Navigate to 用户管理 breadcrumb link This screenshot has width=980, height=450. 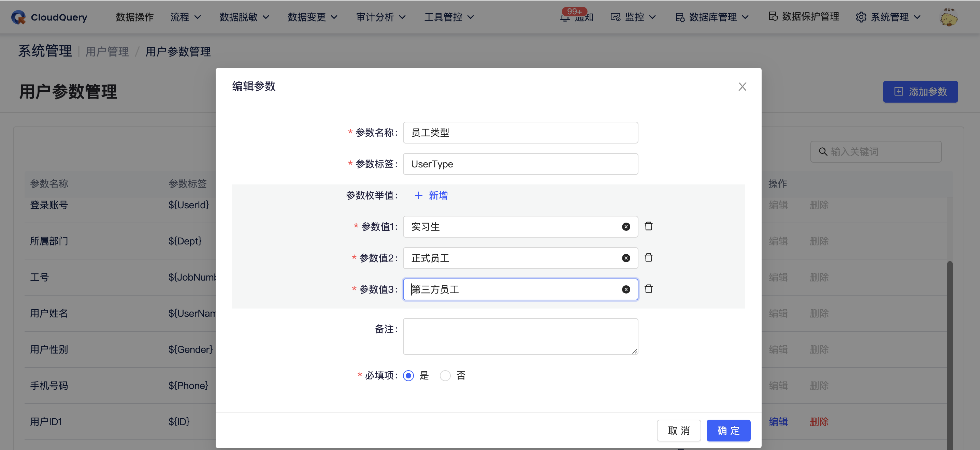[x=107, y=52]
